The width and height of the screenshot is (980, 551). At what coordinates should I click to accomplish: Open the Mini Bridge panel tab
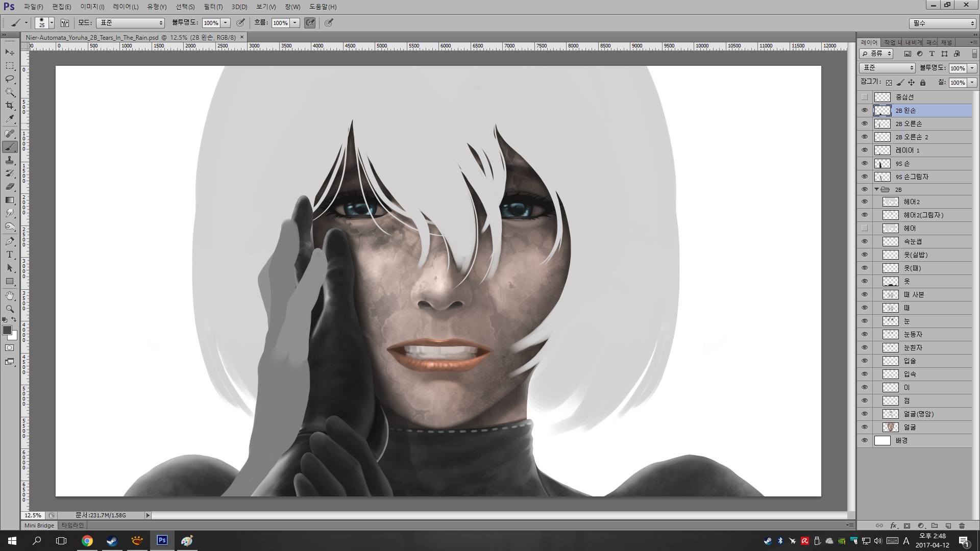click(x=39, y=525)
